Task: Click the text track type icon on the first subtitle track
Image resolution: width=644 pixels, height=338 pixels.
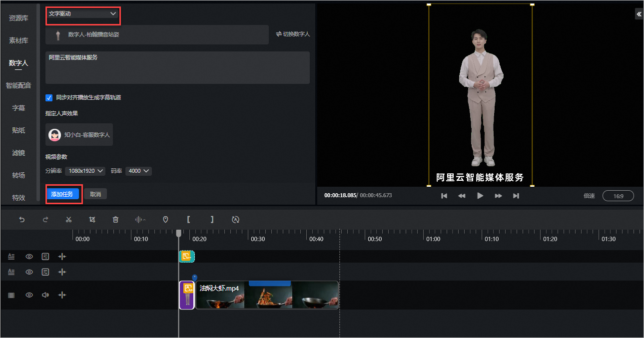Action: [x=11, y=257]
